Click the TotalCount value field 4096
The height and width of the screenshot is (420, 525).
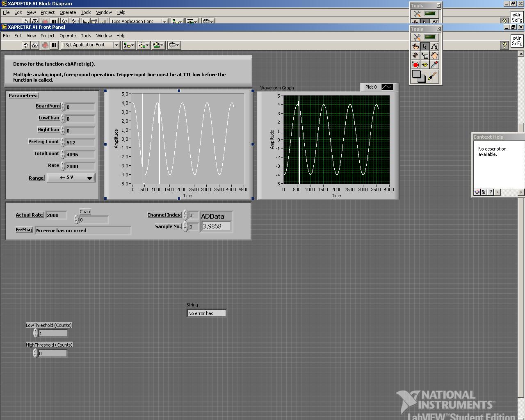(x=80, y=155)
